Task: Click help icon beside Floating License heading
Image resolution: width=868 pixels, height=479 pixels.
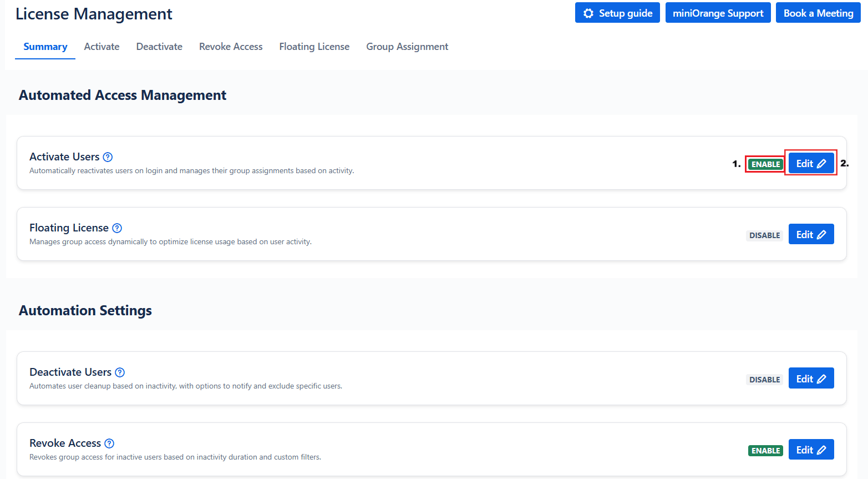Action: [x=117, y=228]
